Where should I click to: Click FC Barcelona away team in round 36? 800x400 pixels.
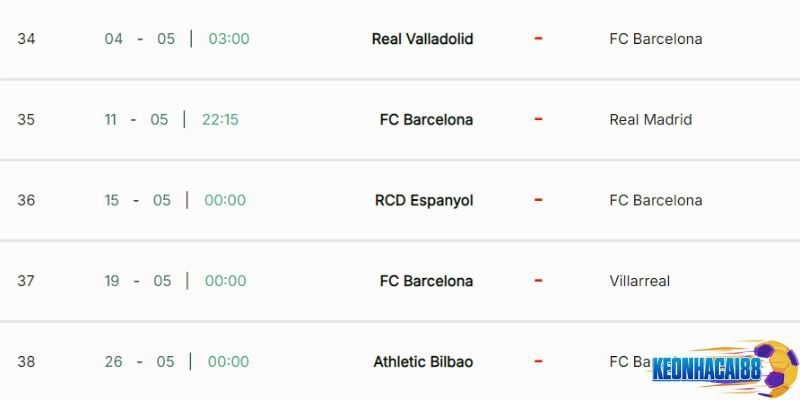click(x=655, y=200)
